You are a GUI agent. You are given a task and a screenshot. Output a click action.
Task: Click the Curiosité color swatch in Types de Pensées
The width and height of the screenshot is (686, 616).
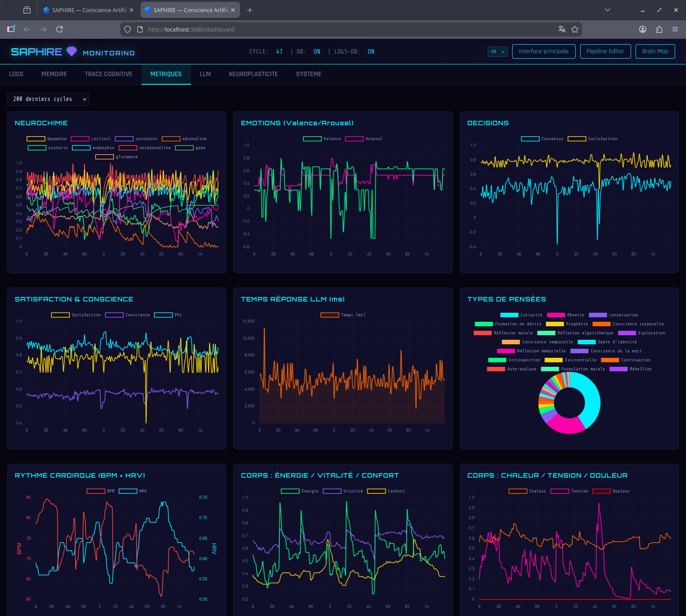click(509, 315)
